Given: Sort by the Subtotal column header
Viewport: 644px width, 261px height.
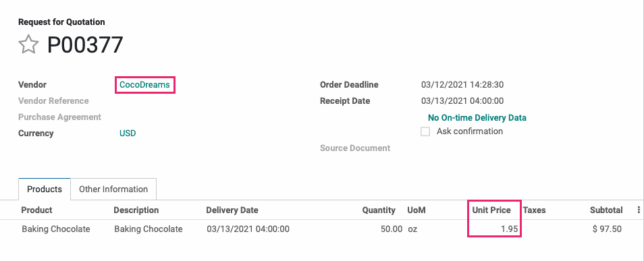Looking at the screenshot, I should pos(606,210).
